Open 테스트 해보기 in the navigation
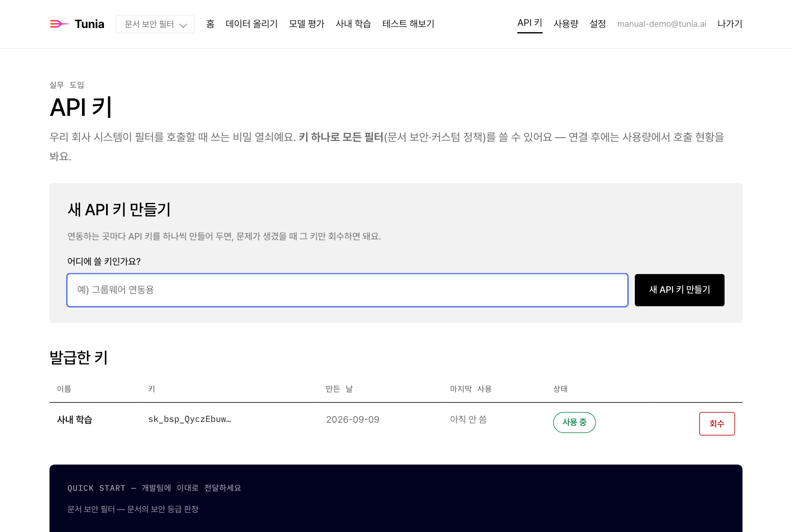Image resolution: width=792 pixels, height=532 pixels. pos(408,24)
